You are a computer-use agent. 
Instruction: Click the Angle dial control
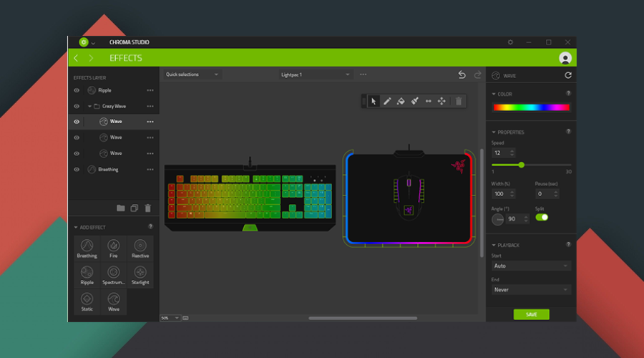[x=497, y=219]
